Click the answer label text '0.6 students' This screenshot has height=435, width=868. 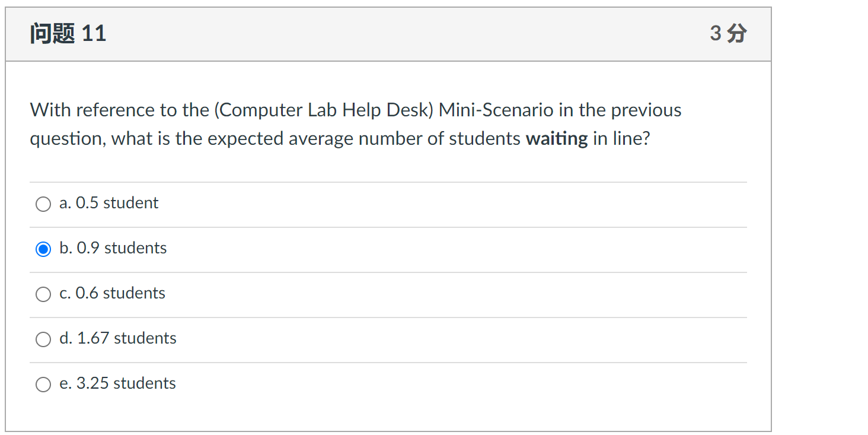click(112, 293)
